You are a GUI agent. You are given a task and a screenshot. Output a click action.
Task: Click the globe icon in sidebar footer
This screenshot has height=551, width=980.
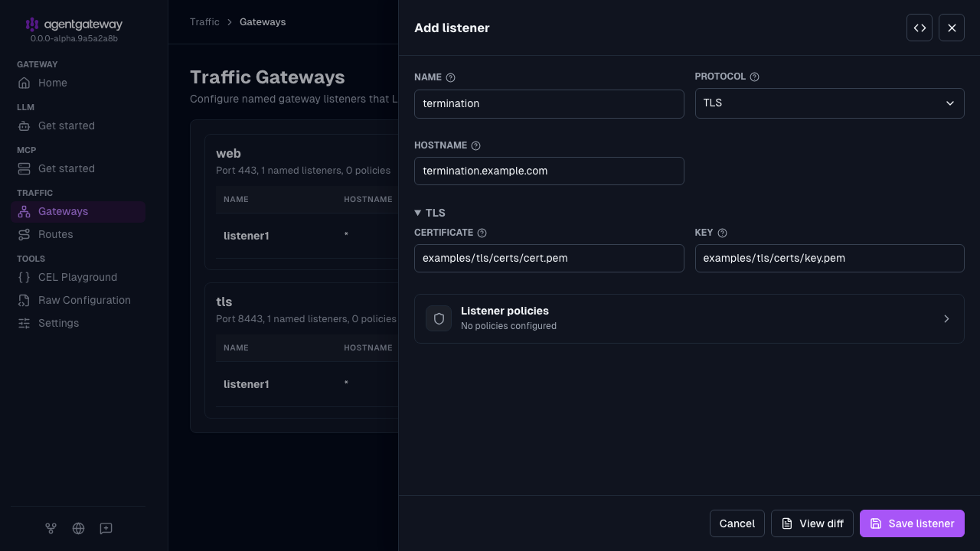[78, 528]
